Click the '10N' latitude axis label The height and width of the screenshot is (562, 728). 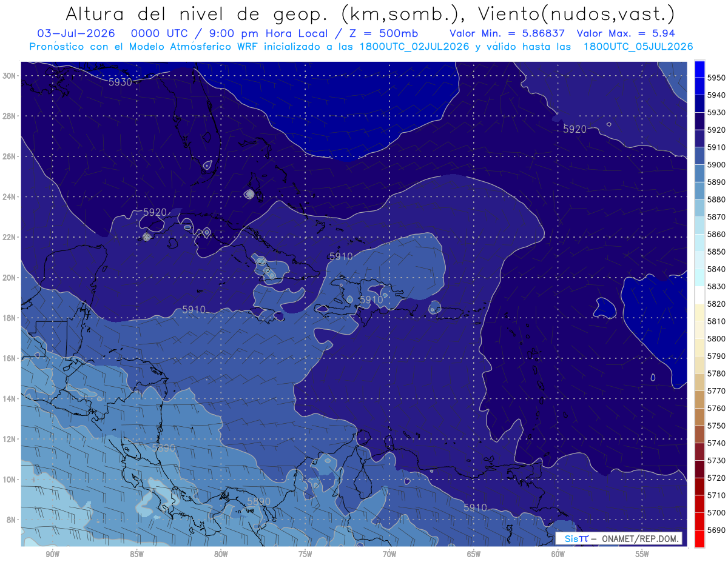pos(9,480)
